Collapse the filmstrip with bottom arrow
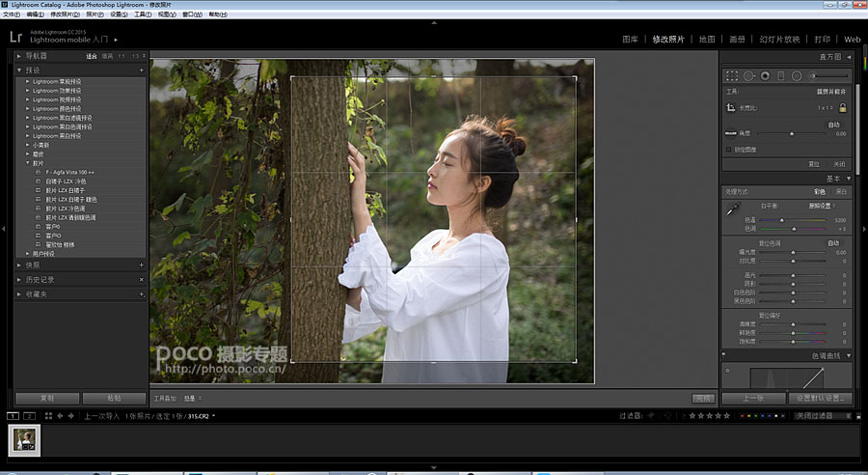The height and width of the screenshot is (475, 868). coord(434,468)
